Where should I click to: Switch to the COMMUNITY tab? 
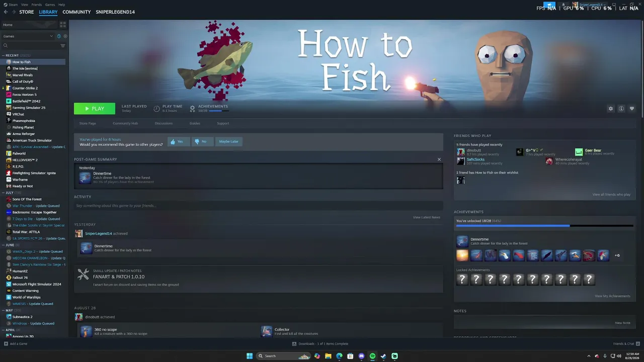[x=76, y=12]
